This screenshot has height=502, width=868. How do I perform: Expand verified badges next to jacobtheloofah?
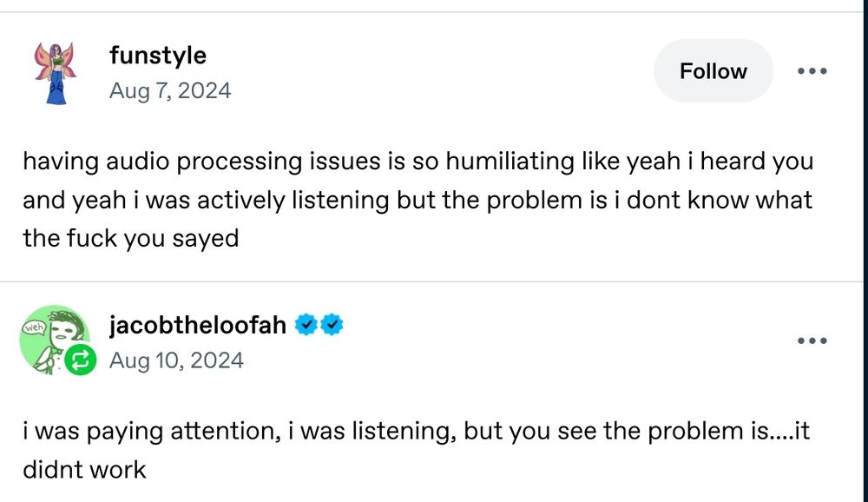[x=318, y=324]
